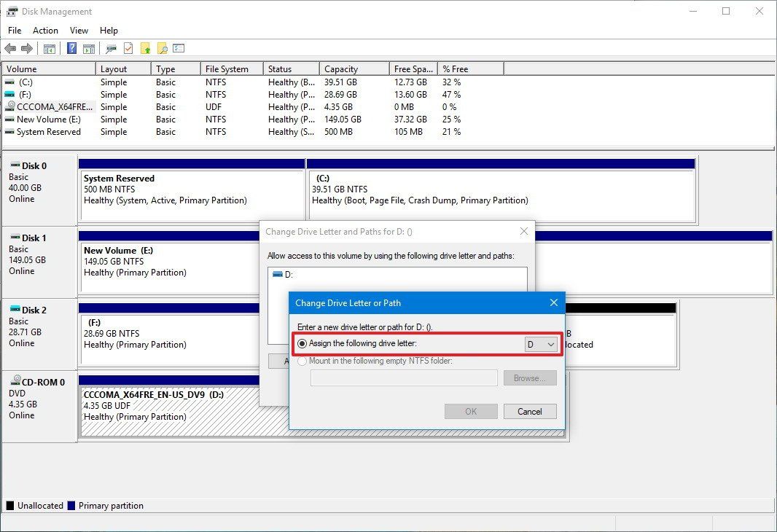
Task: Open the View menu
Action: coord(79,31)
